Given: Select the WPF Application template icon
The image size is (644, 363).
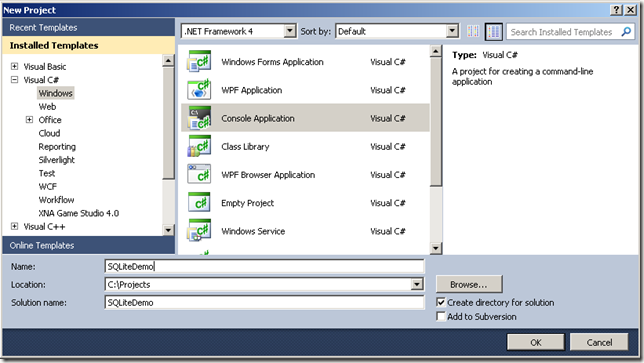Looking at the screenshot, I should pos(199,90).
